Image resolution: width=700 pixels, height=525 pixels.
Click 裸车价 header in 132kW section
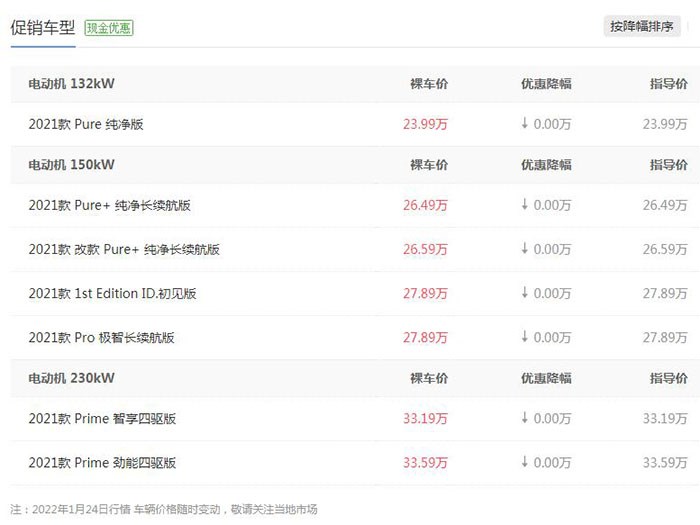pyautogui.click(x=429, y=83)
